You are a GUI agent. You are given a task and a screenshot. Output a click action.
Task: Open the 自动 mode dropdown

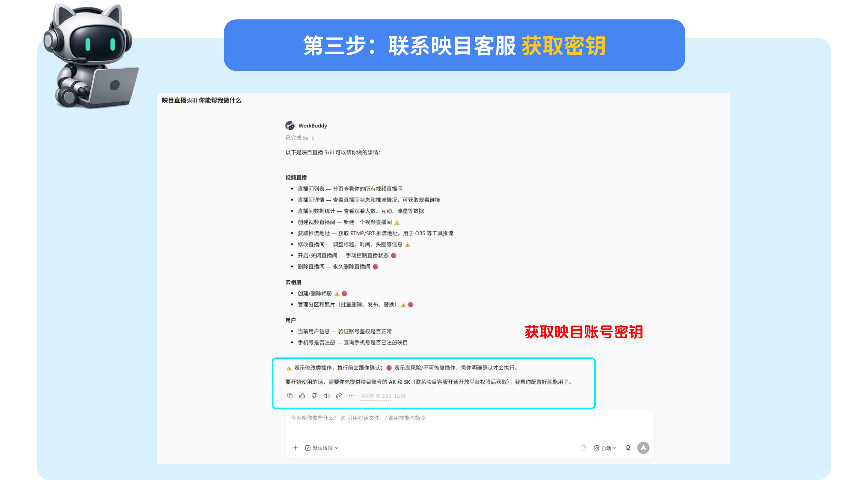click(605, 448)
